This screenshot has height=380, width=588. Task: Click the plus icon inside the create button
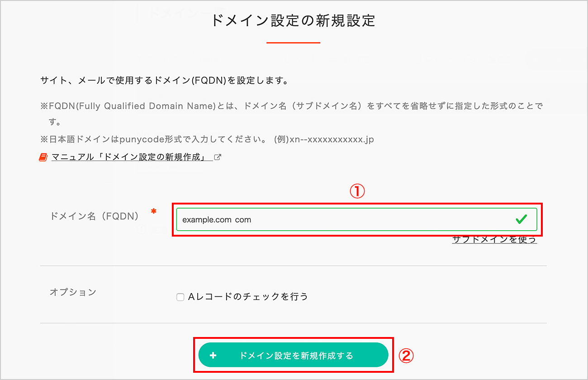213,356
